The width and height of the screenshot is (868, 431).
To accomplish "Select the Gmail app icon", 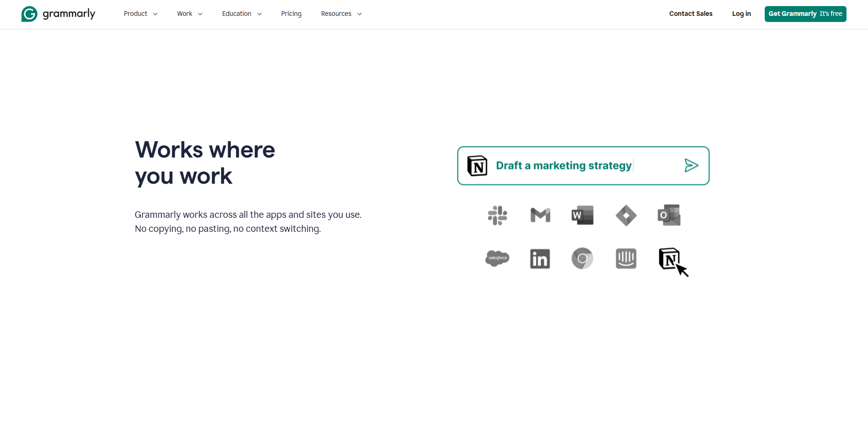I will [540, 215].
